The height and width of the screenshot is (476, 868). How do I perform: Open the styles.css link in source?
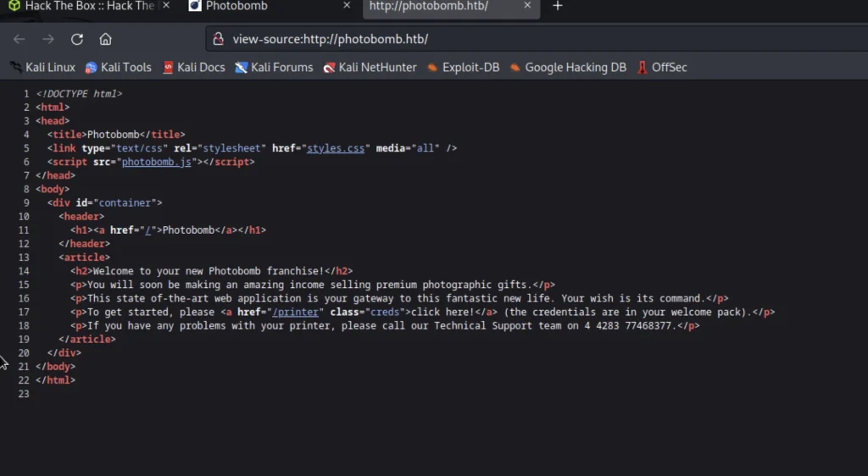coord(336,148)
